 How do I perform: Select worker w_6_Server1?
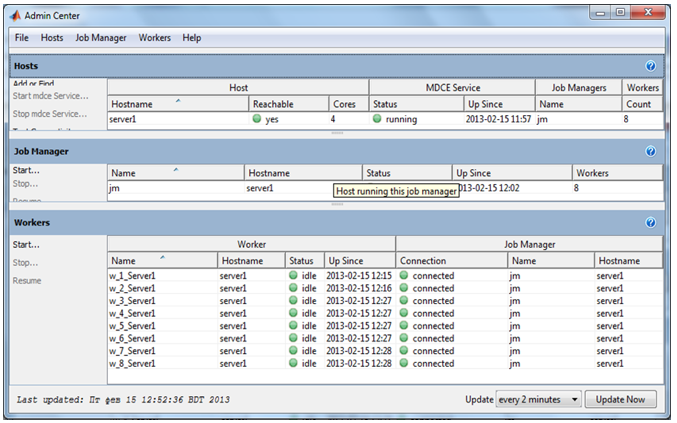coord(385,338)
